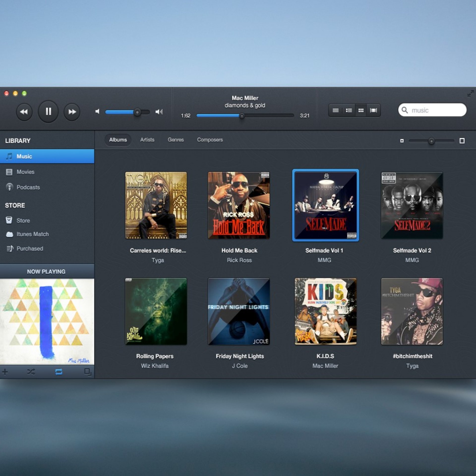Click the album size slider knob
476x476 pixels.
coord(431,141)
